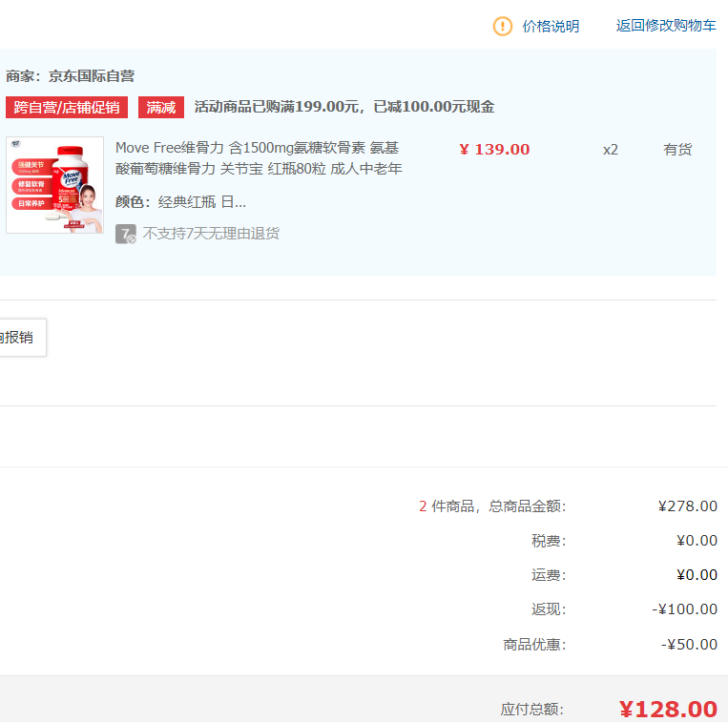
Task: Click the 有货 stock status
Action: [677, 150]
